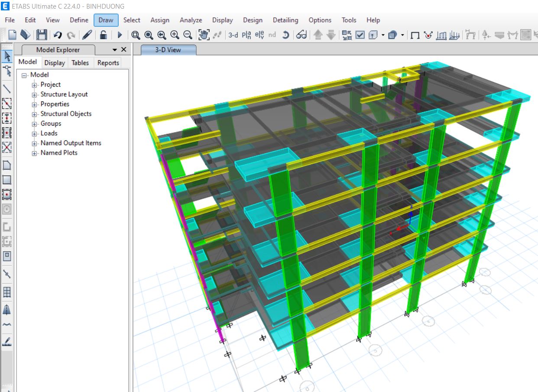Run analysis with the play arrow

tap(120, 35)
